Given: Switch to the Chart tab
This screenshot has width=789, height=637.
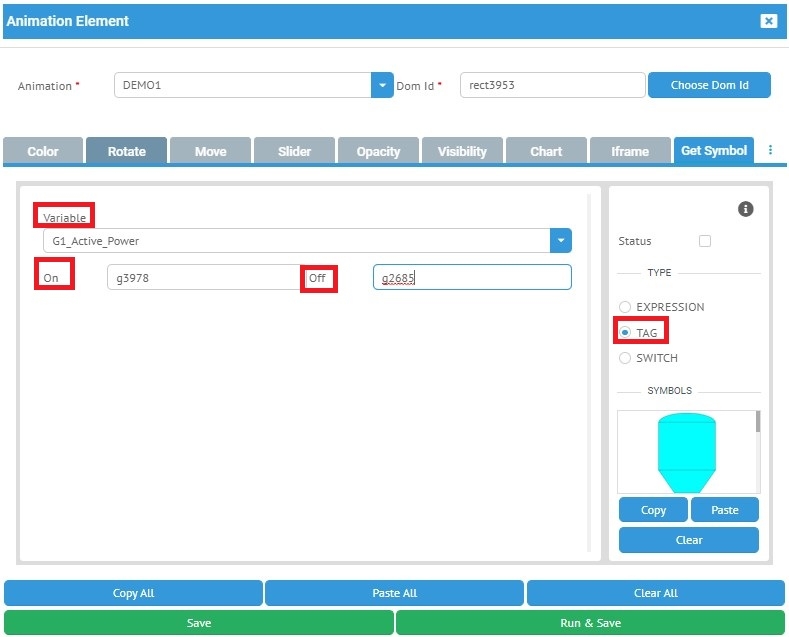Looking at the screenshot, I should pyautogui.click(x=546, y=151).
